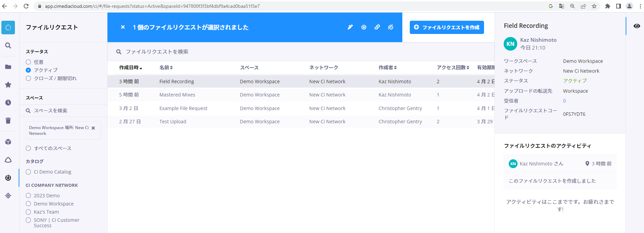The height and width of the screenshot is (233, 644).
Task: Click in the ファイルリクエストを検索 search field
Action: point(301,52)
